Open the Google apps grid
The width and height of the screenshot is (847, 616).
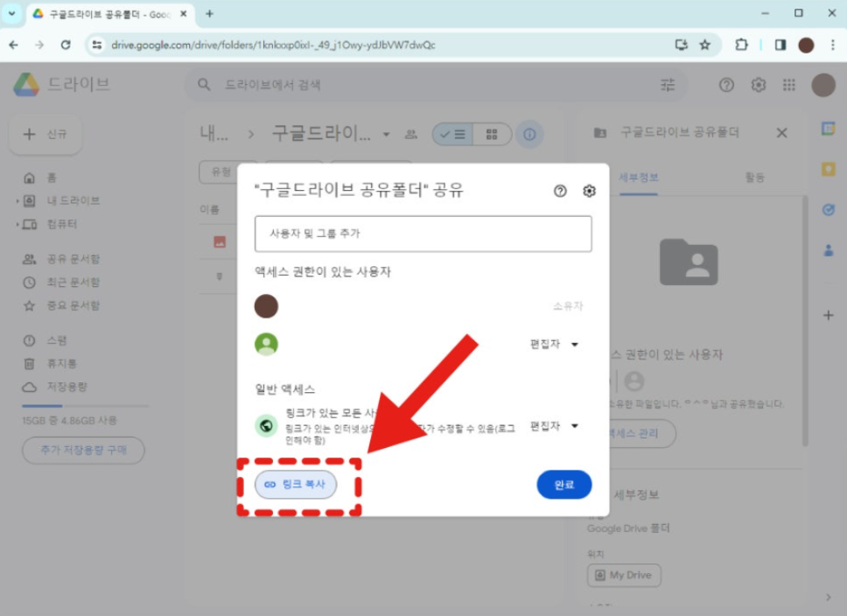point(789,85)
